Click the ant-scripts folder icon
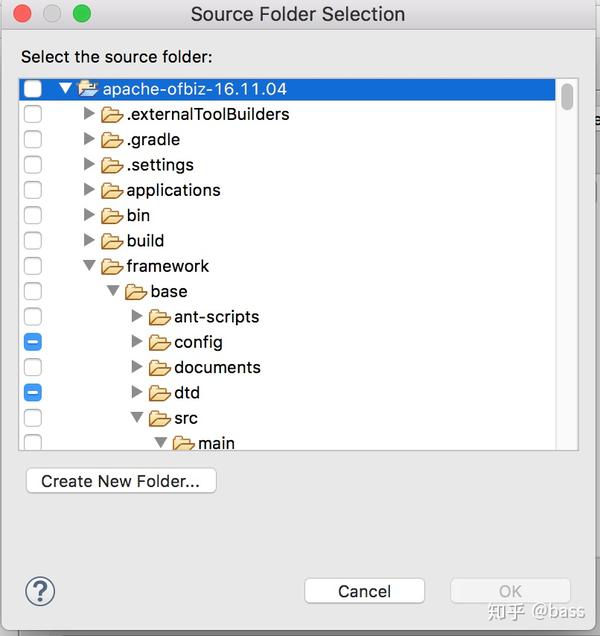The image size is (600, 636). coord(159,317)
